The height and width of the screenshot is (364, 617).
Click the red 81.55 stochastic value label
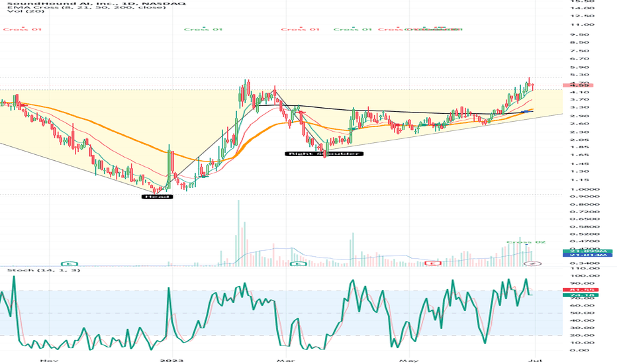click(581, 290)
